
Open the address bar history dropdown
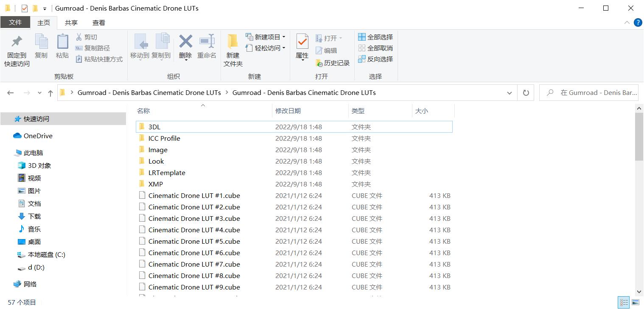(510, 93)
